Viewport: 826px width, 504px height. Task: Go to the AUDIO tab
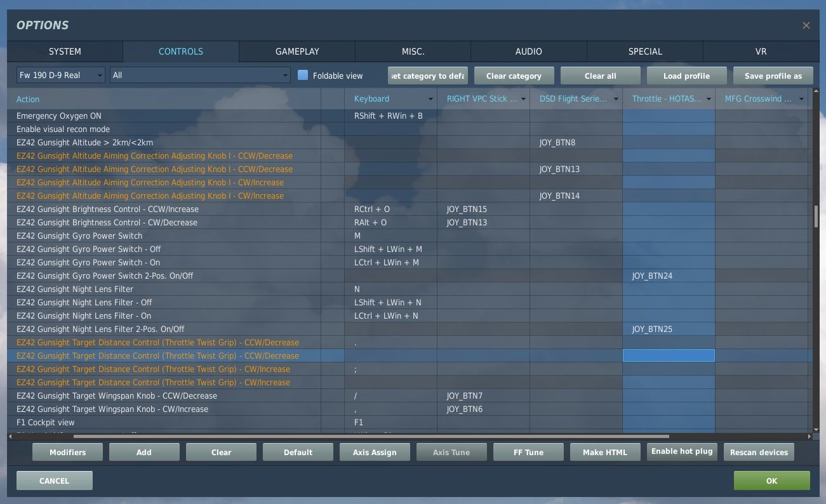[x=529, y=51]
